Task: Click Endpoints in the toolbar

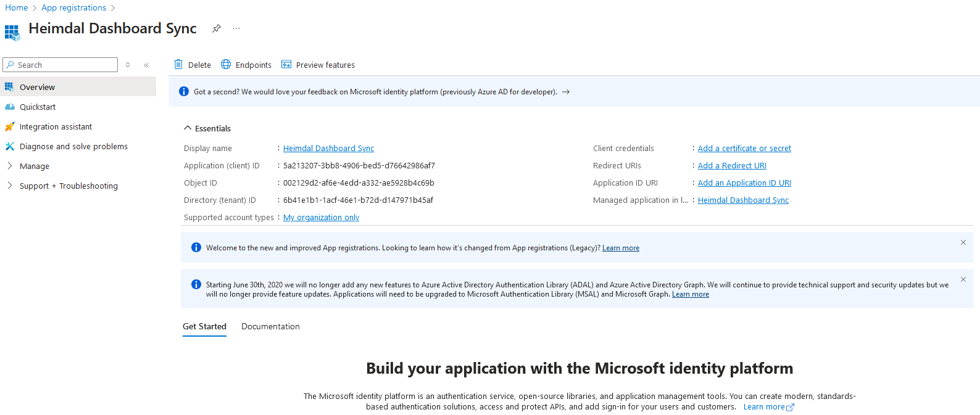Action: [246, 65]
